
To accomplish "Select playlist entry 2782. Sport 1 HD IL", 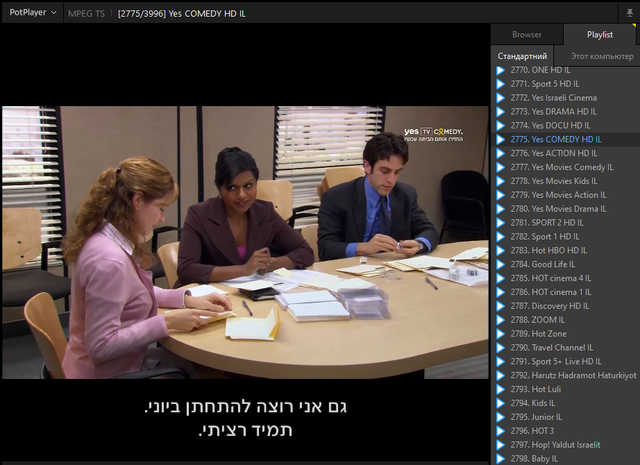I will pos(566,237).
